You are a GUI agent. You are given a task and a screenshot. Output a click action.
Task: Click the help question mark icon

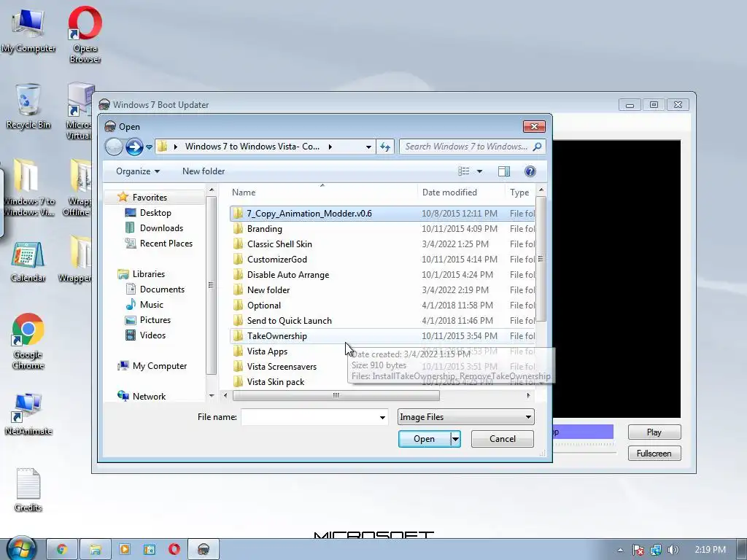pyautogui.click(x=530, y=171)
